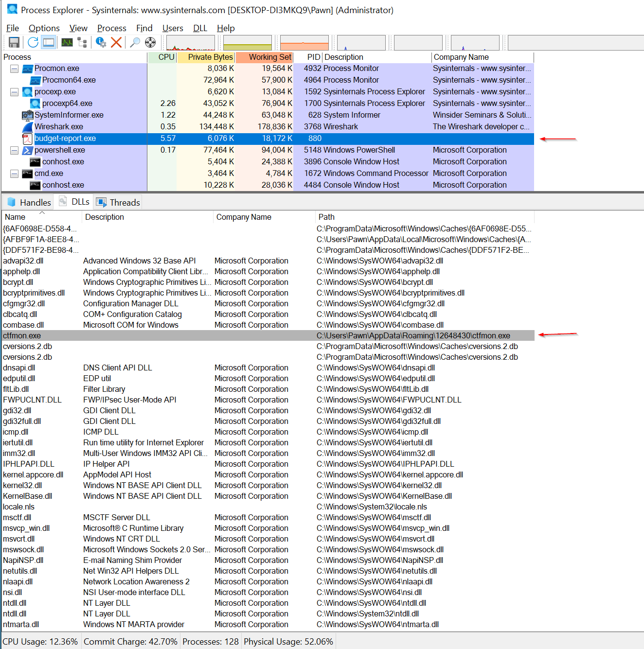
Task: Sort by the PID column header
Action: tap(308, 57)
